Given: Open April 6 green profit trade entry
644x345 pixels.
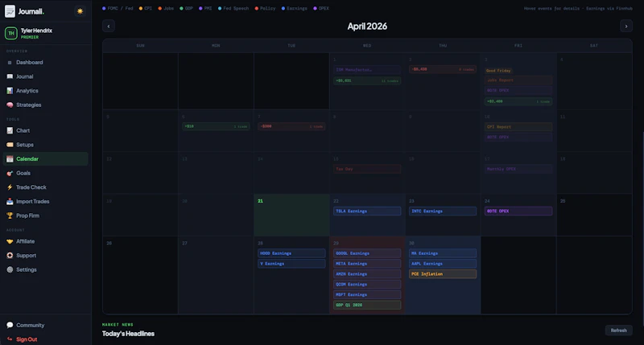Looking at the screenshot, I should click(x=216, y=126).
